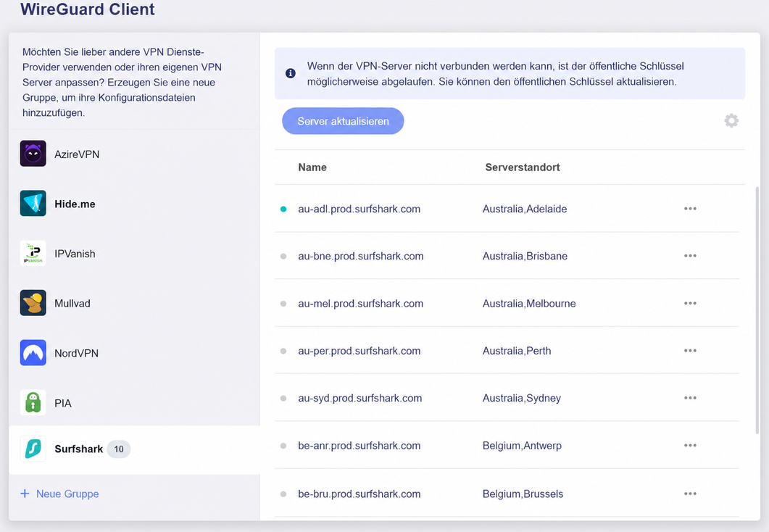Click the Australia,Brisbane location cell
This screenshot has height=532, width=769.
(525, 256)
